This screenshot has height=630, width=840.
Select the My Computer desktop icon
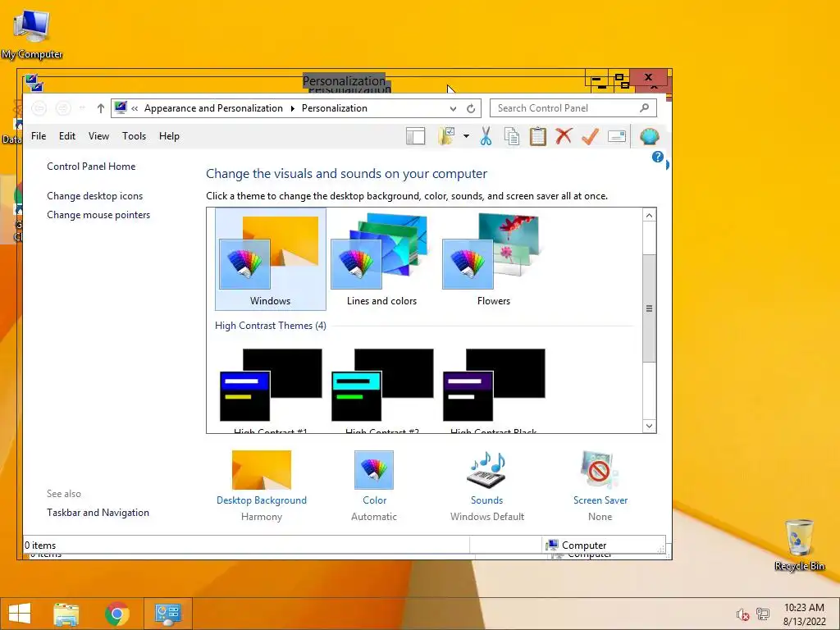[32, 34]
